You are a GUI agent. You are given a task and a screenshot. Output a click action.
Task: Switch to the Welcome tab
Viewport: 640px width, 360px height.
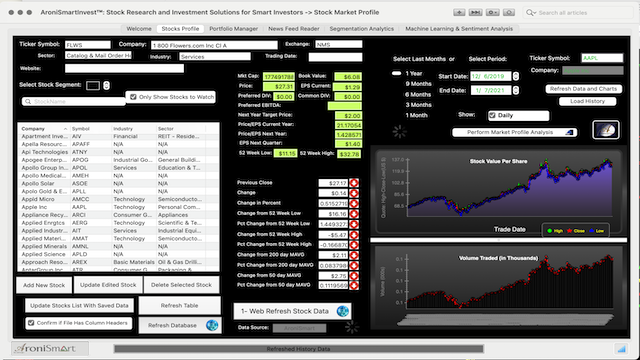pos(139,29)
